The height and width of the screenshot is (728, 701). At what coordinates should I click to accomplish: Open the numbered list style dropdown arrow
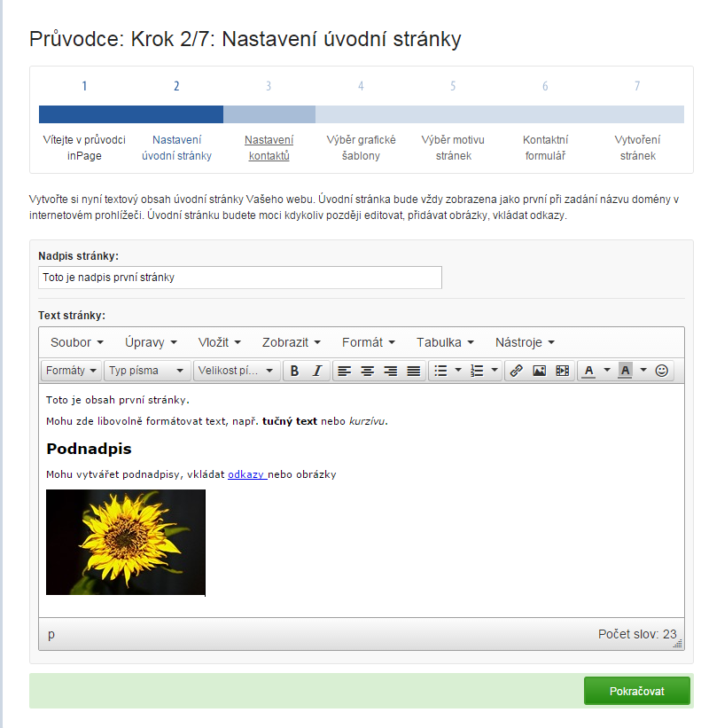(495, 370)
